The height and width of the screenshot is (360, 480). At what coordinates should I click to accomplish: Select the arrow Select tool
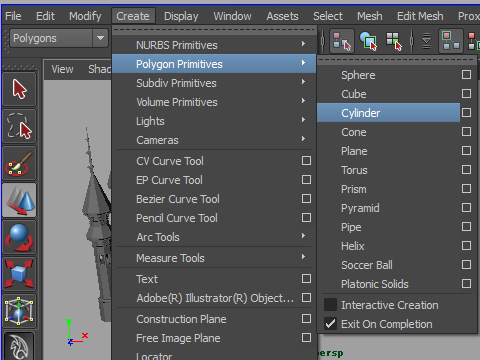click(19, 89)
